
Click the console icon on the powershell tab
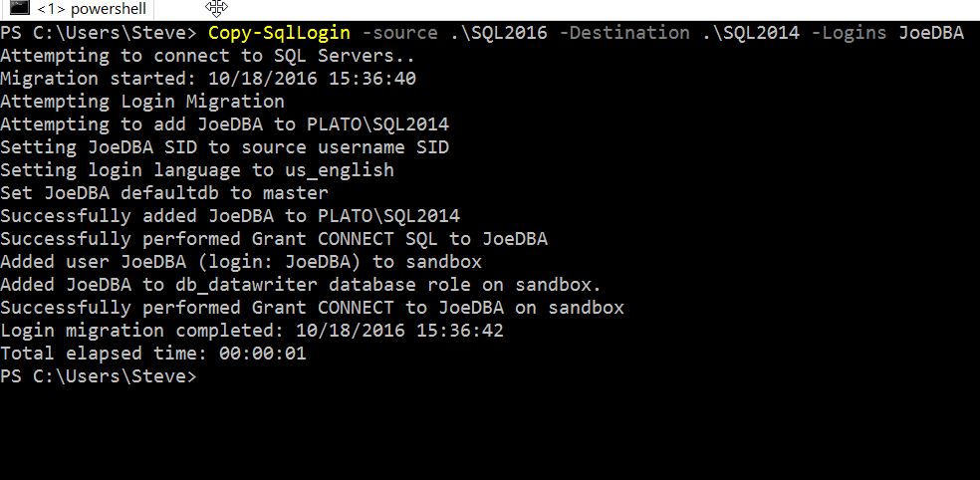point(18,8)
